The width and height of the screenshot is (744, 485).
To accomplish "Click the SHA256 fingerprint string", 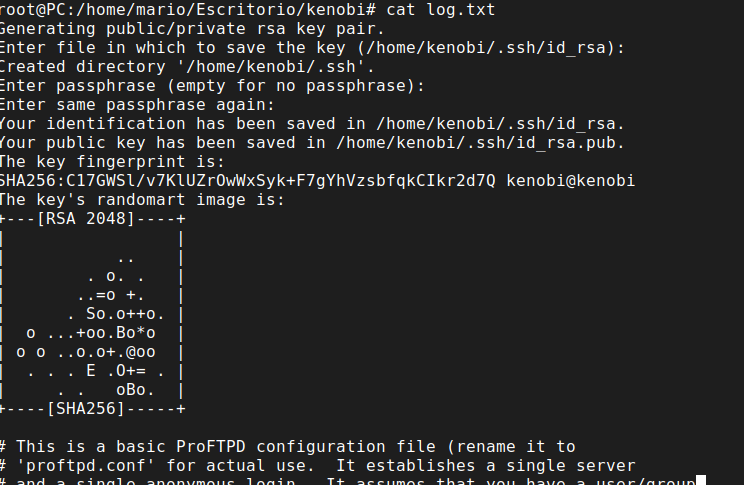I will coord(247,181).
